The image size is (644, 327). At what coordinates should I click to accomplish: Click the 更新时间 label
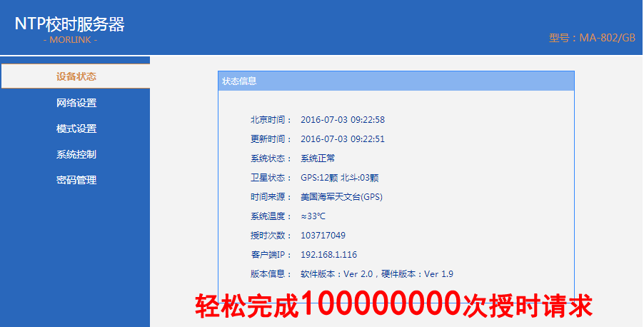271,139
